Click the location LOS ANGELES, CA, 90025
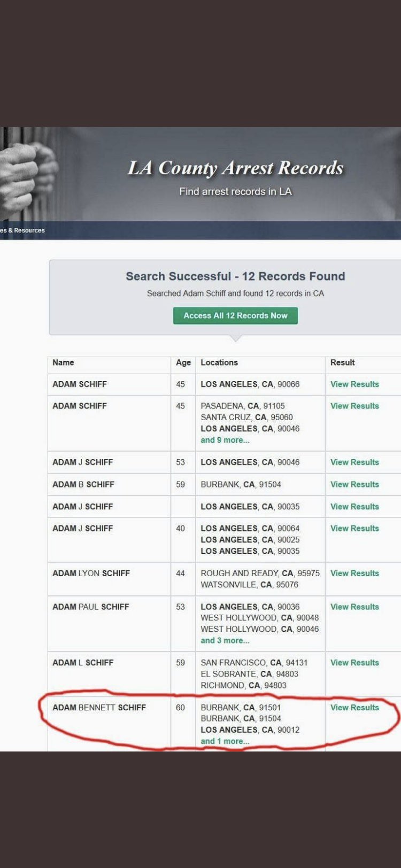This screenshot has width=401, height=868. [x=250, y=540]
